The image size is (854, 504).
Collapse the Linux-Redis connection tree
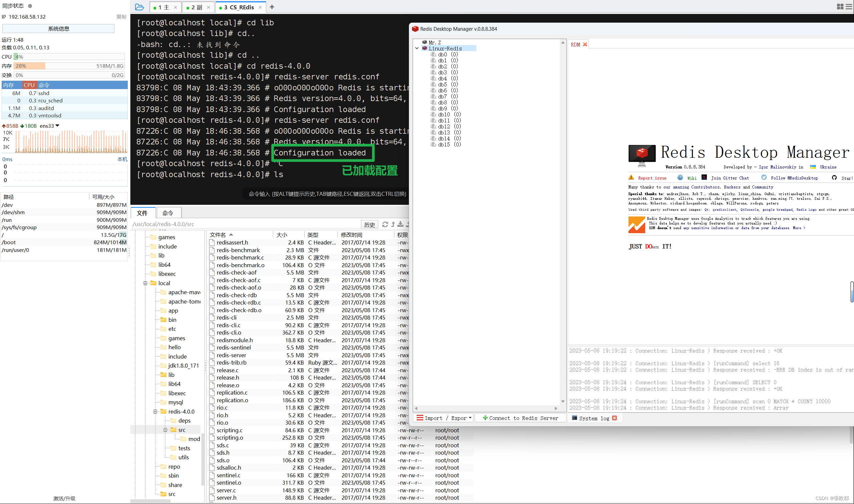[417, 48]
